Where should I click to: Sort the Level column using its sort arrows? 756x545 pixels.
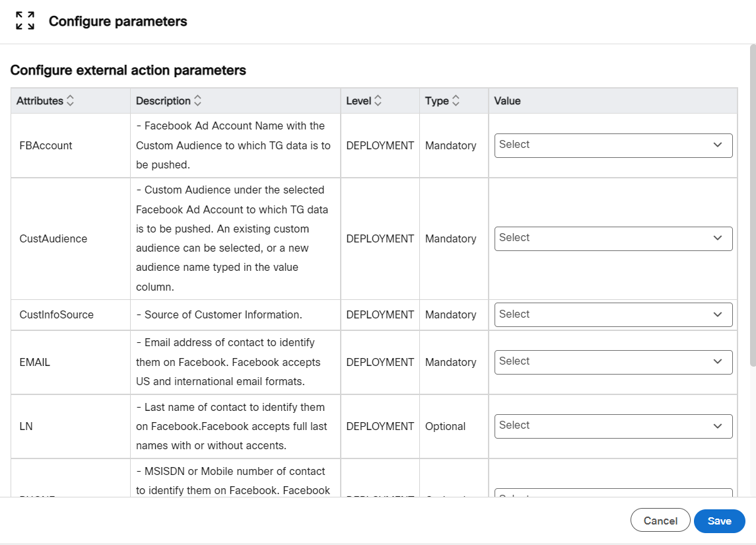[x=377, y=100]
